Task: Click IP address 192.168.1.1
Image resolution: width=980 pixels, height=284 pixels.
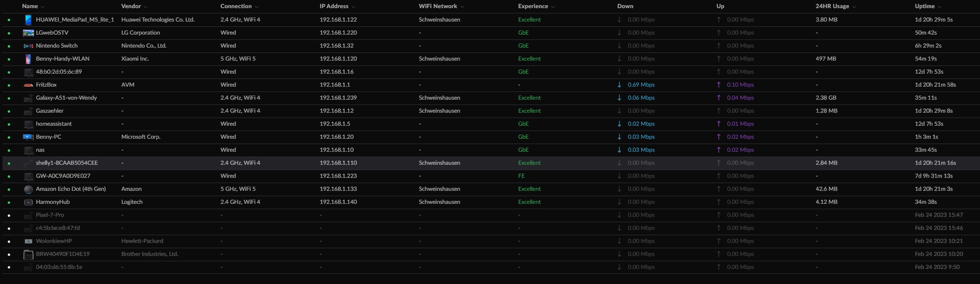Action: point(335,85)
